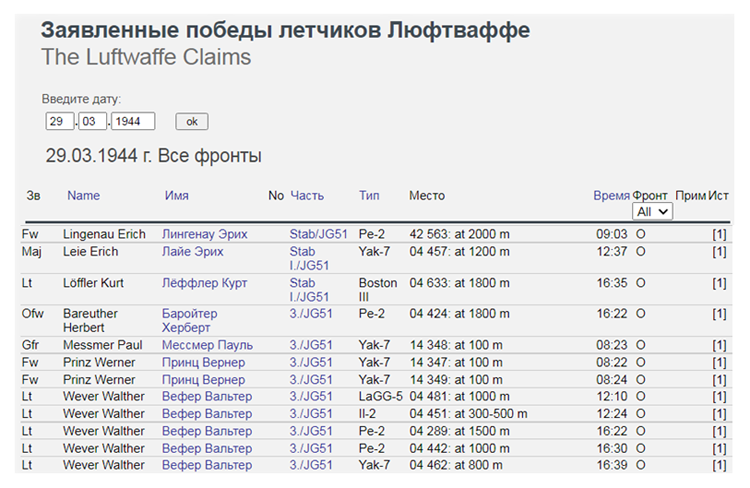Sort table by Name column header
Viewport: 750px width, 488px height.
coord(84,196)
